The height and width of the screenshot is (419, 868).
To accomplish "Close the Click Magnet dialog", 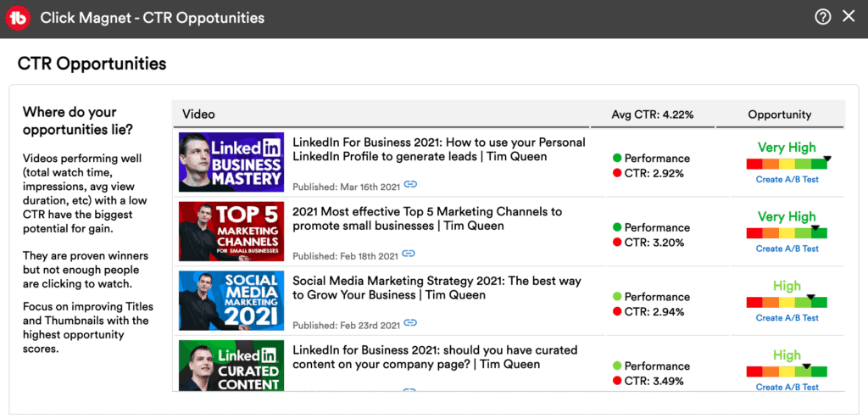I will tap(849, 17).
